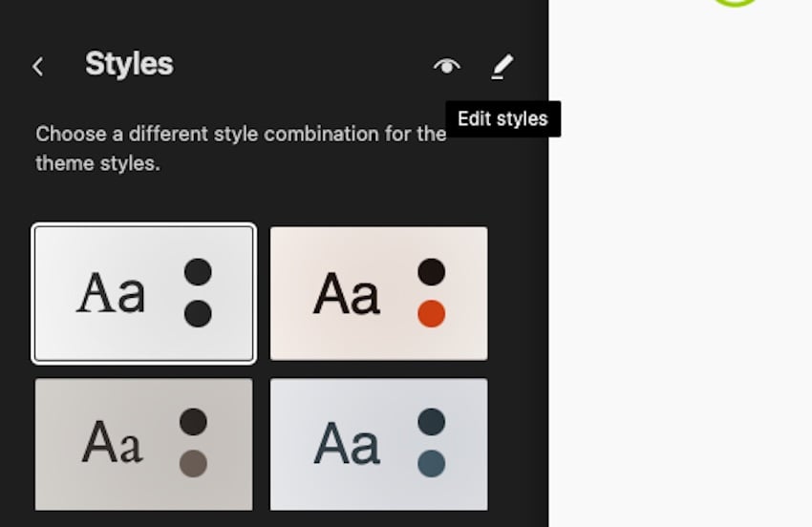
Task: Apply the blue-gray style variation
Action: coord(378,444)
